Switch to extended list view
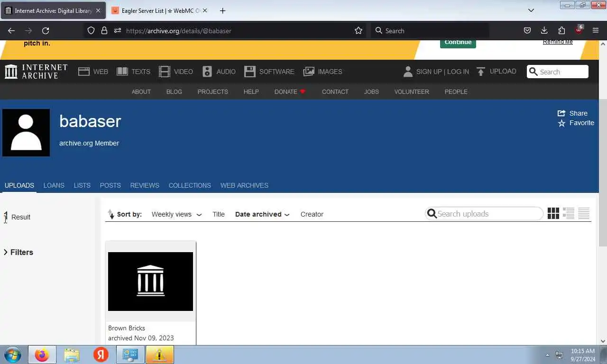 point(569,214)
